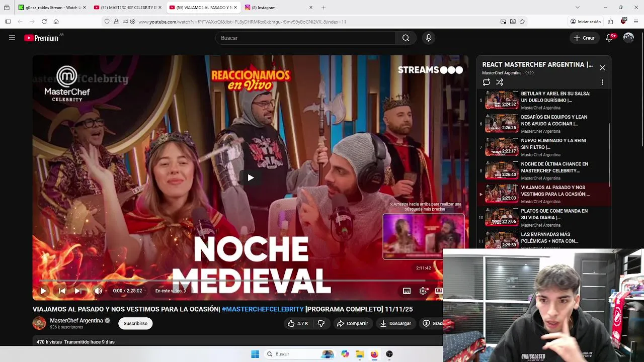This screenshot has height=362, width=644.
Task: Click Iniciar sesión in browser toolbar
Action: [585, 22]
